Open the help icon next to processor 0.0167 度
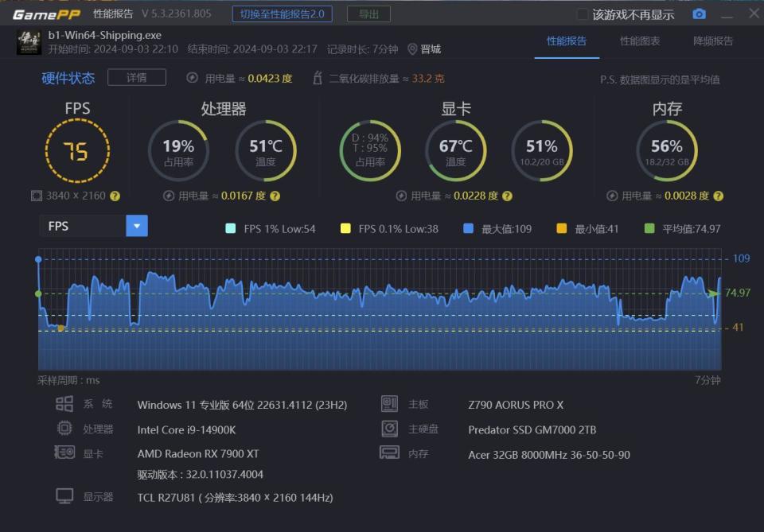The width and height of the screenshot is (764, 532). [275, 196]
